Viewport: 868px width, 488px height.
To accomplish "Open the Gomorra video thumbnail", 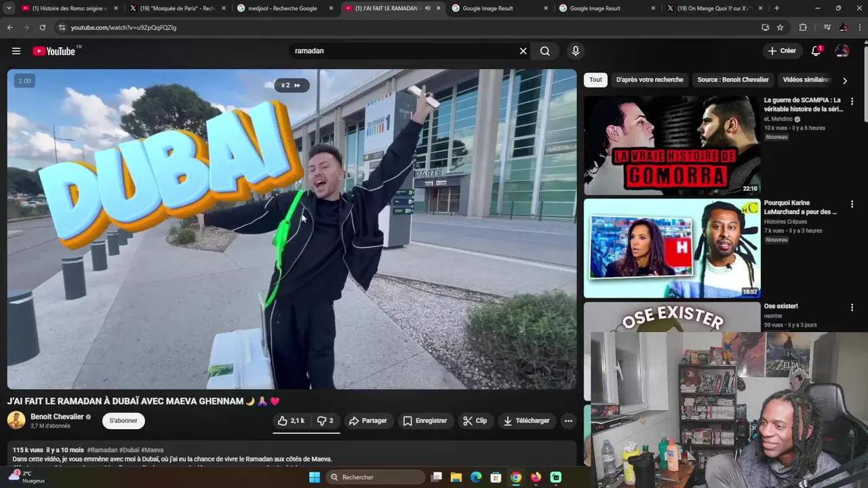I will click(x=672, y=145).
